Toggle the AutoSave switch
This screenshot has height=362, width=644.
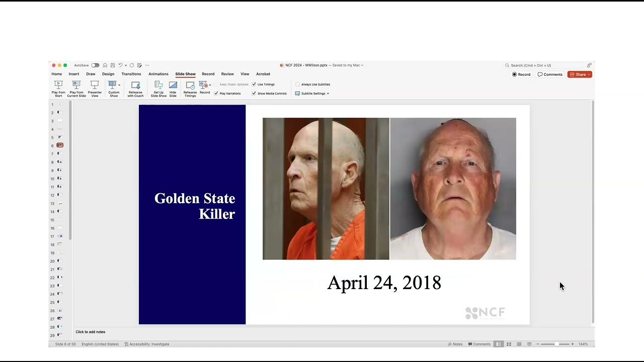tap(95, 65)
